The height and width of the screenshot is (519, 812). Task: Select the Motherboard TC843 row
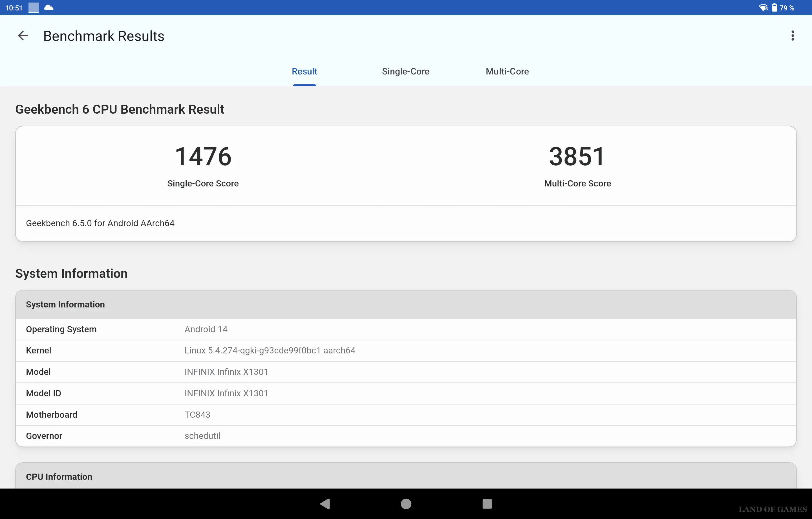(x=406, y=415)
